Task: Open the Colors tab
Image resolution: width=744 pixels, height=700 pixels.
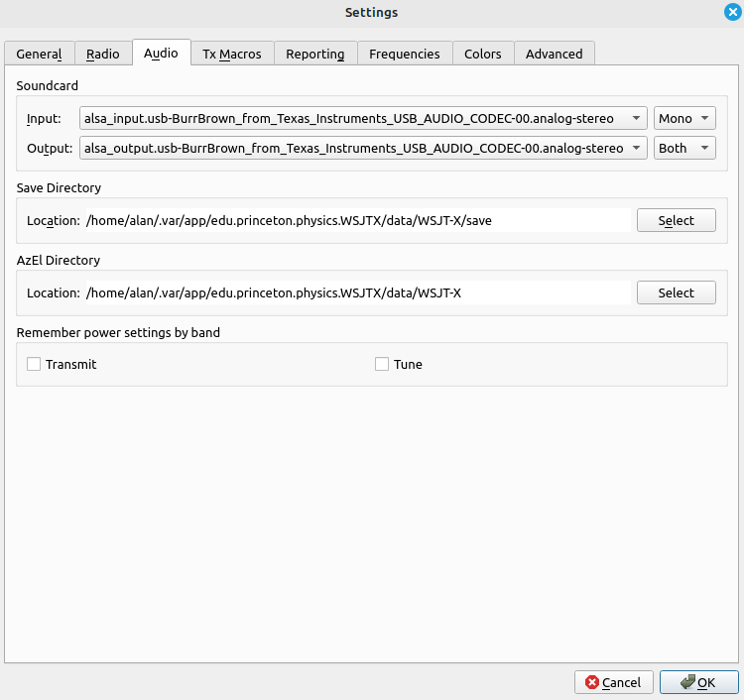Action: point(483,54)
